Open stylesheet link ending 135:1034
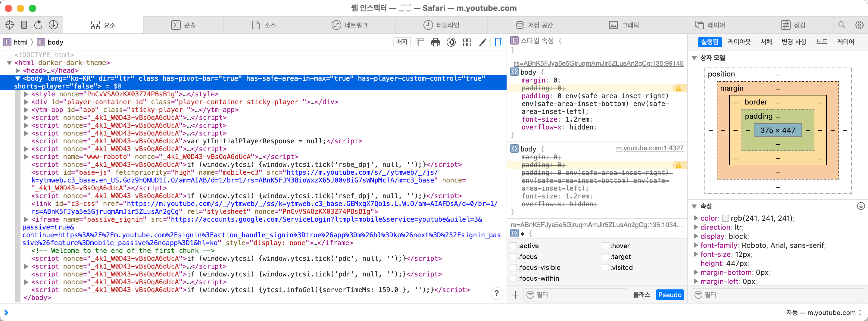Viewport: 868px width, 321px height. [597, 225]
